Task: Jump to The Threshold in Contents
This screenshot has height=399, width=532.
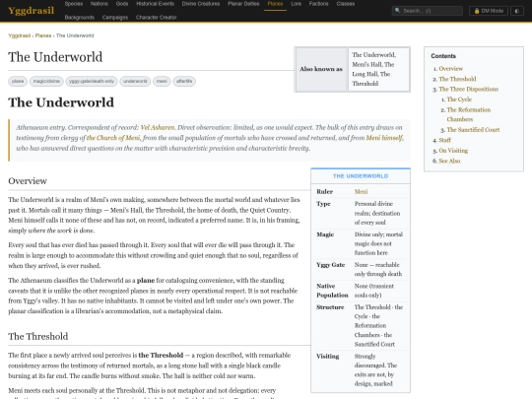Action: coord(457,79)
